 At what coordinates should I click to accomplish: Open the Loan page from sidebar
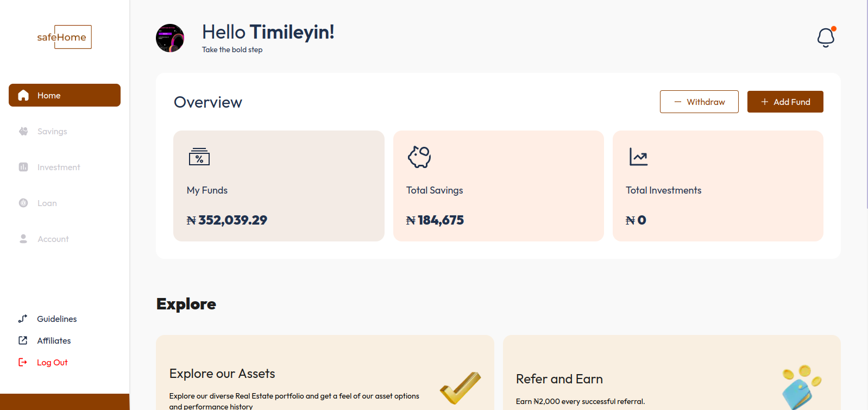coord(47,203)
